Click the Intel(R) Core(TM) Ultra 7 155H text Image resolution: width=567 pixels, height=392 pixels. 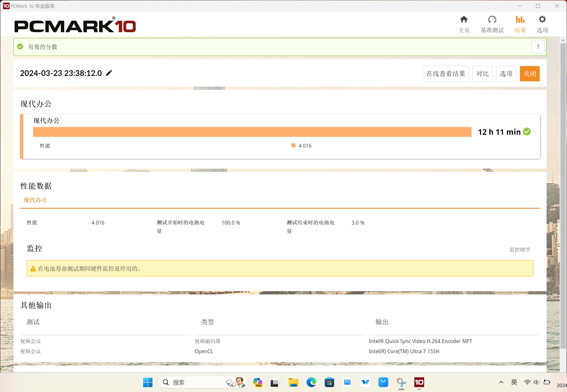point(404,351)
